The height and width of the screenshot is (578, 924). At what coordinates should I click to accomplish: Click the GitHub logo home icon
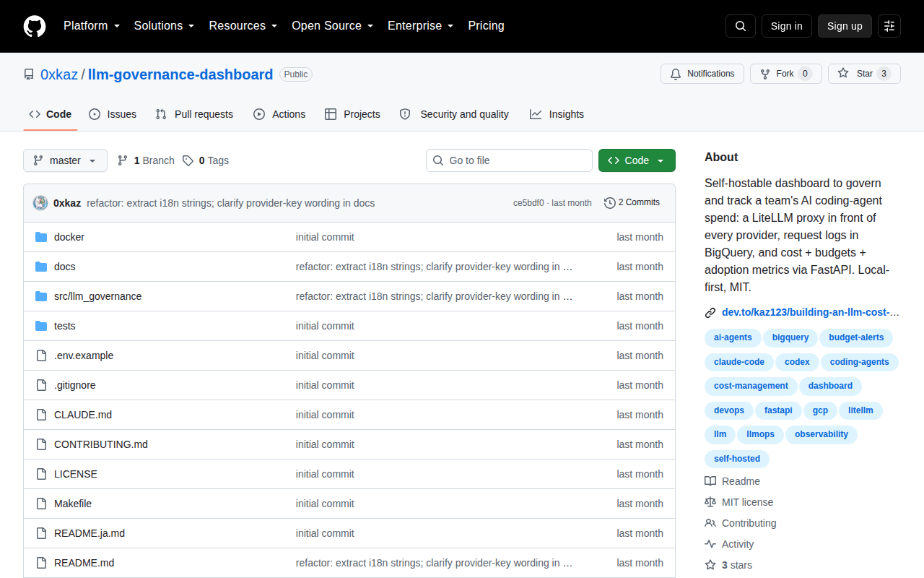click(35, 26)
